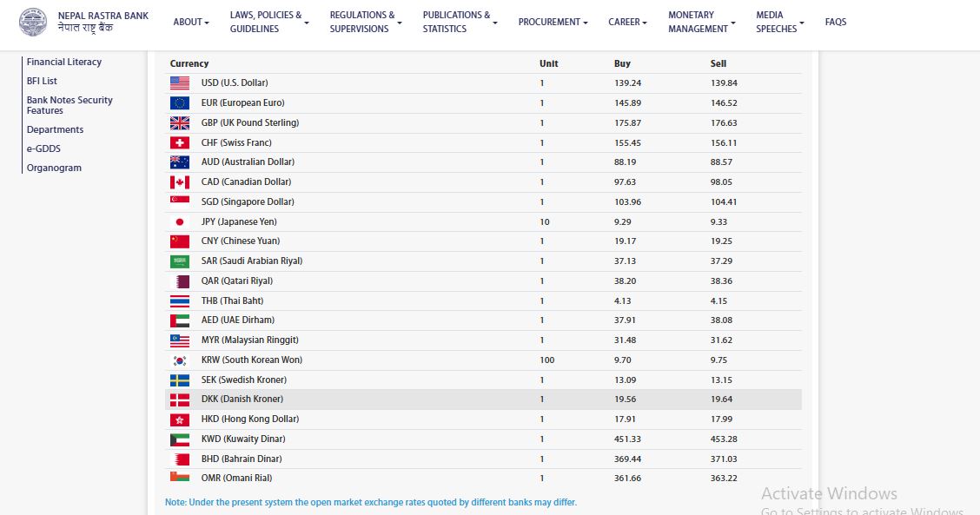Click the CNY China flag icon

click(x=179, y=241)
